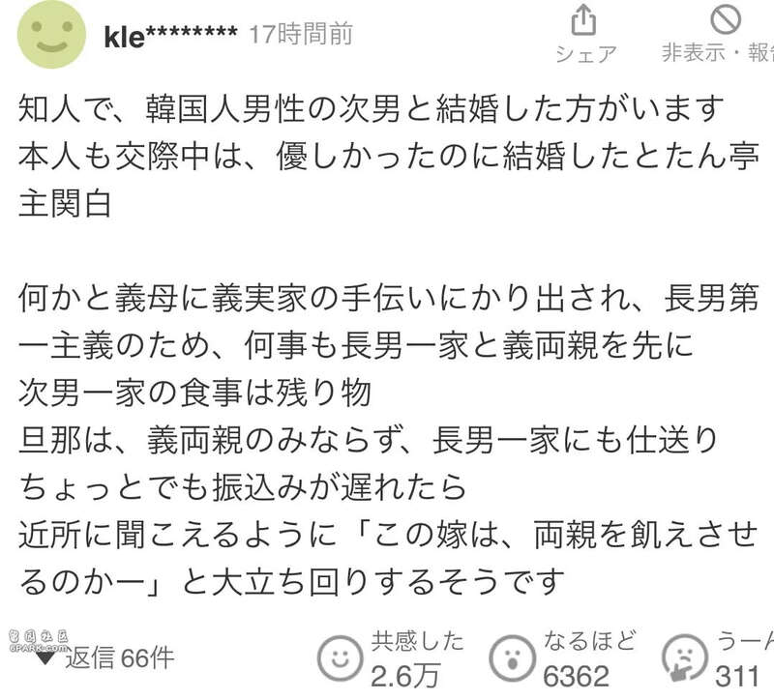Click comment line starting 知人で、韓国人男性
The image size is (774, 700).
coord(372,108)
